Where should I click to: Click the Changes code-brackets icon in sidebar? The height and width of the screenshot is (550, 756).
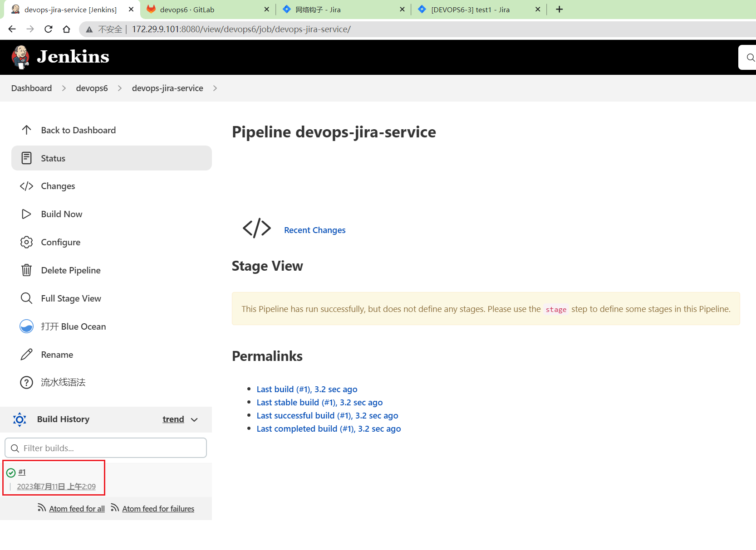(26, 186)
